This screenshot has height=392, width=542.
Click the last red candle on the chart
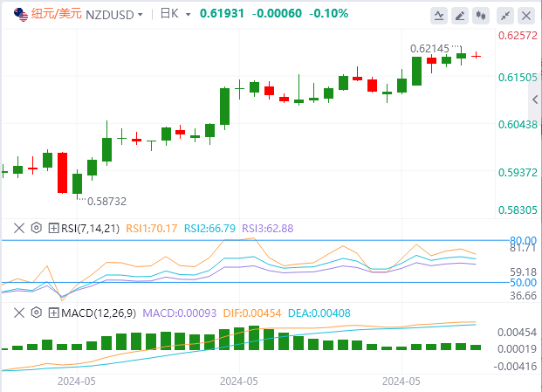pos(476,56)
